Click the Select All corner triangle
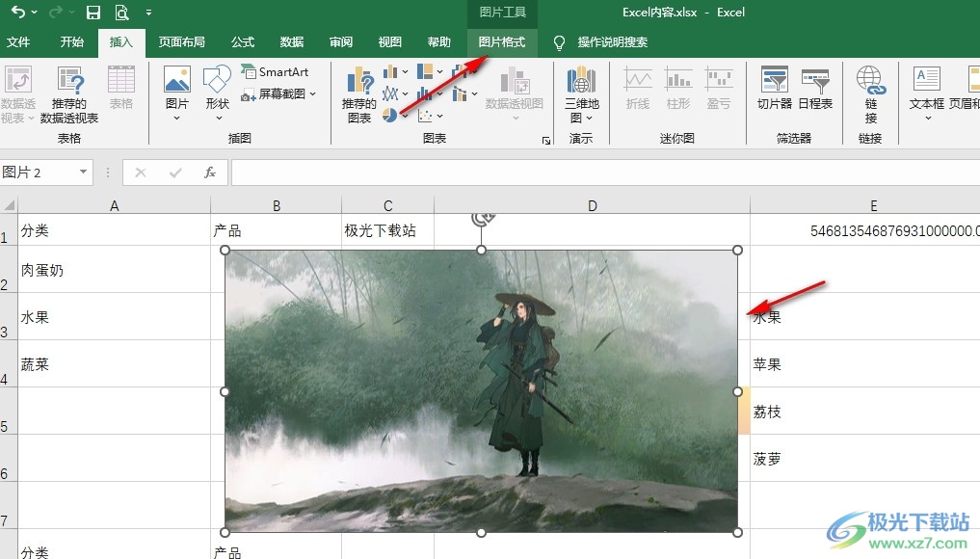Screen dimensions: 980x559 9,205
